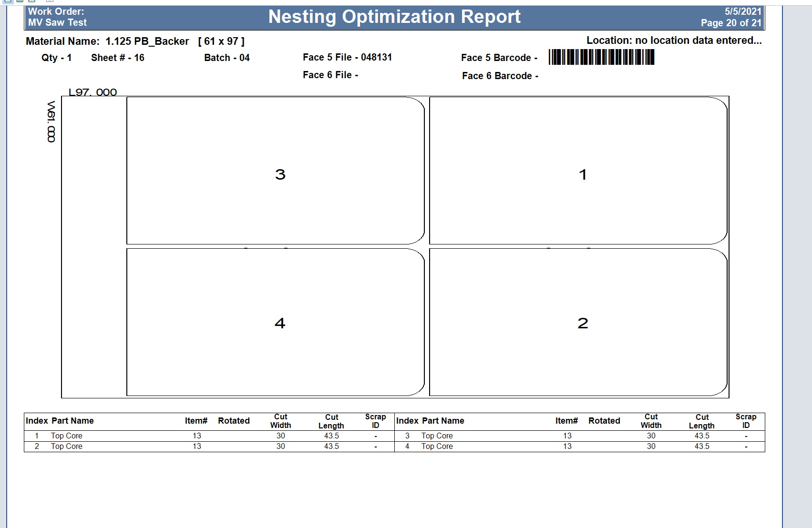Viewport: 812px width, 528px height.
Task: Click item number 13 in index 1 row
Action: point(197,436)
